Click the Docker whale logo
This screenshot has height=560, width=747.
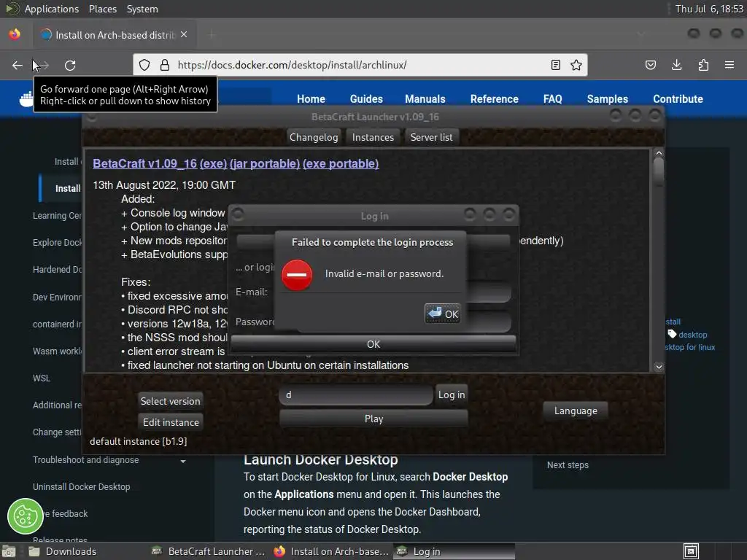(26, 99)
